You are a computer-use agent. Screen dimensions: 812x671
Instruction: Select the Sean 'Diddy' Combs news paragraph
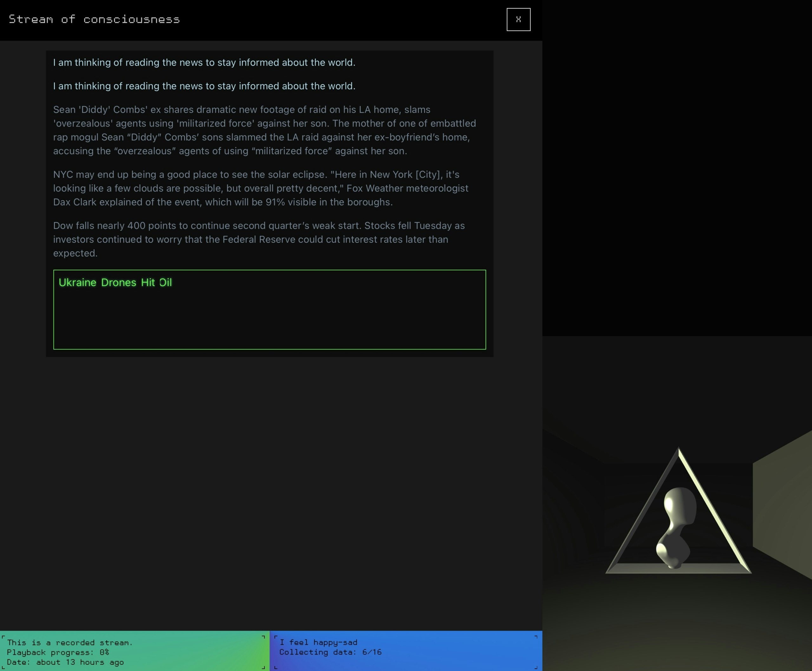click(264, 130)
